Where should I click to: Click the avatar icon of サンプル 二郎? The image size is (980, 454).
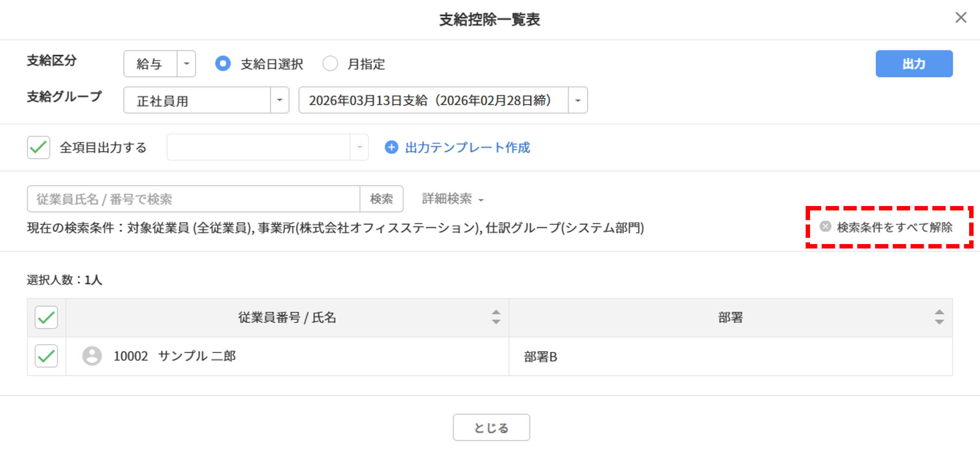point(92,356)
